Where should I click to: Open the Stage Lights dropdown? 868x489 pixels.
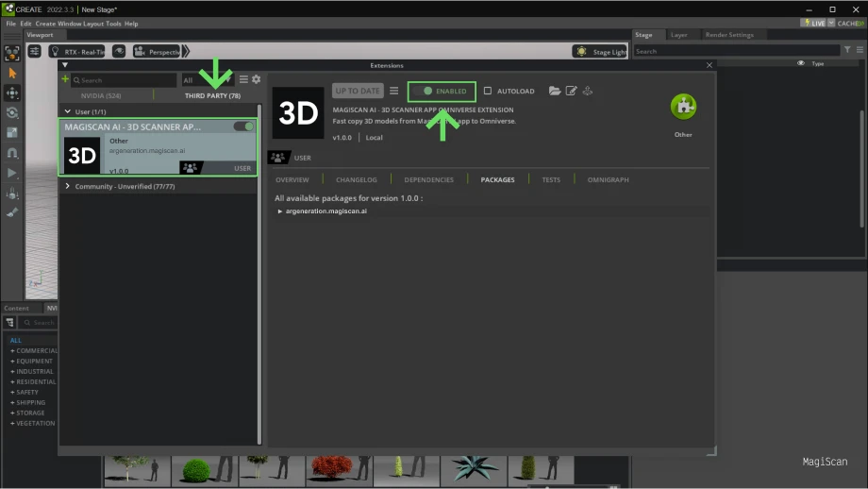click(600, 52)
